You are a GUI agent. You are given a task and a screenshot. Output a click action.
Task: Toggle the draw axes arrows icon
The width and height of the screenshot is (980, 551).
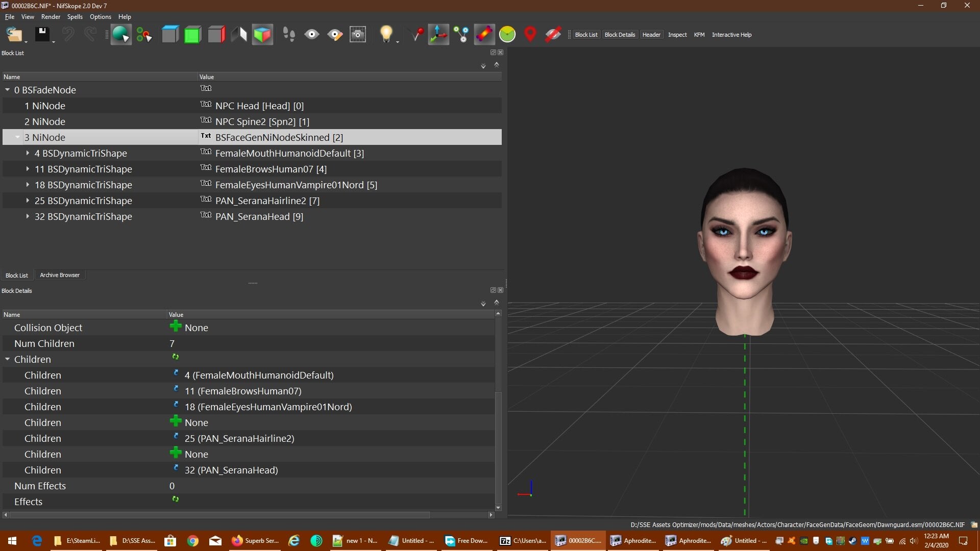pos(438,34)
